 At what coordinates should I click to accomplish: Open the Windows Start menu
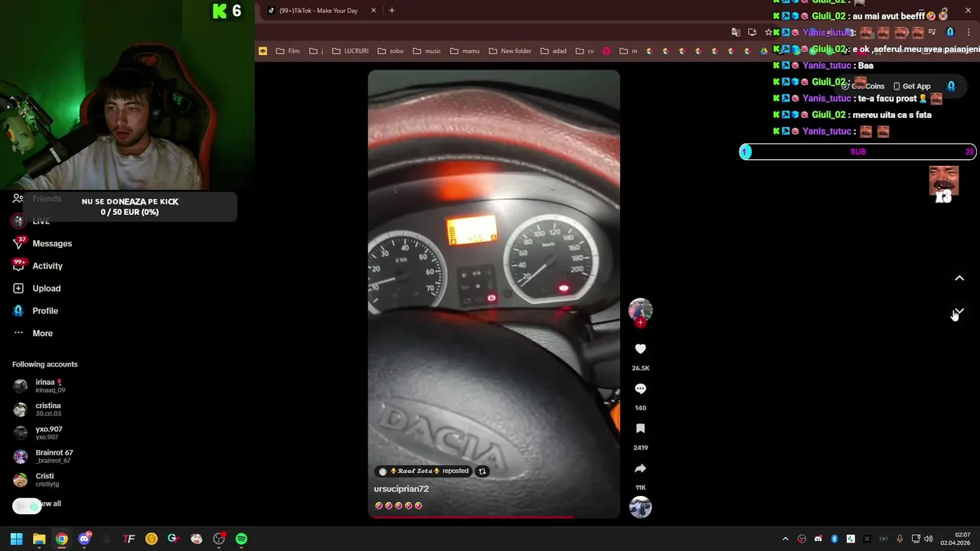pos(16,539)
